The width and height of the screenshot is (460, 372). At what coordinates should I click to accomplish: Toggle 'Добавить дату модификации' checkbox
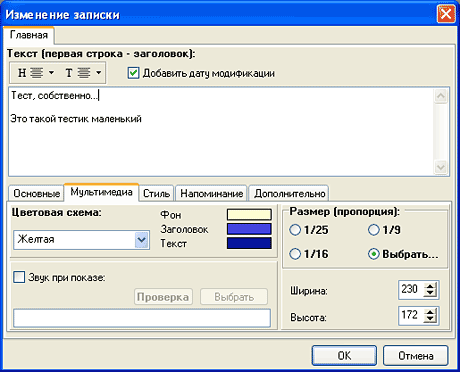tap(133, 73)
